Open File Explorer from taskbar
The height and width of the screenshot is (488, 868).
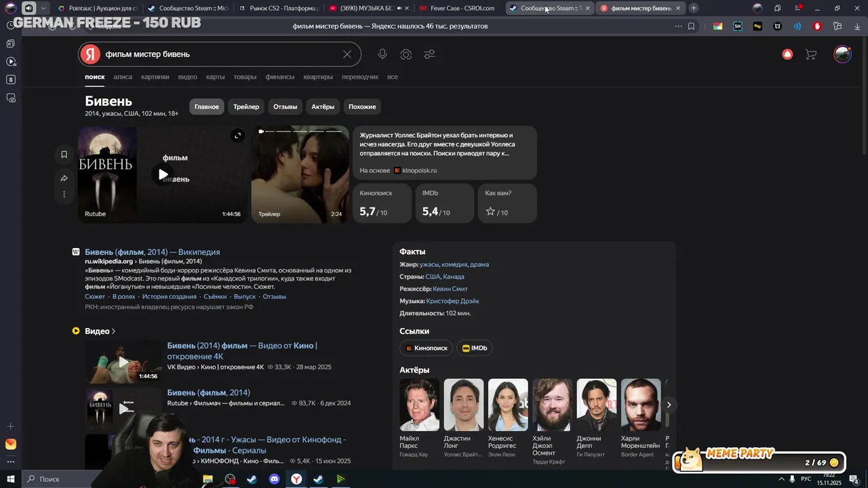coord(208,479)
